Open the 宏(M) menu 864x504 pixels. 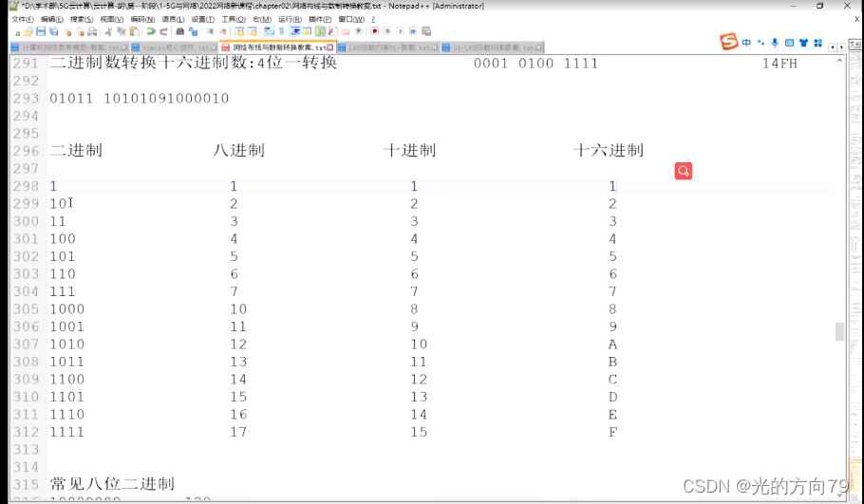click(262, 19)
